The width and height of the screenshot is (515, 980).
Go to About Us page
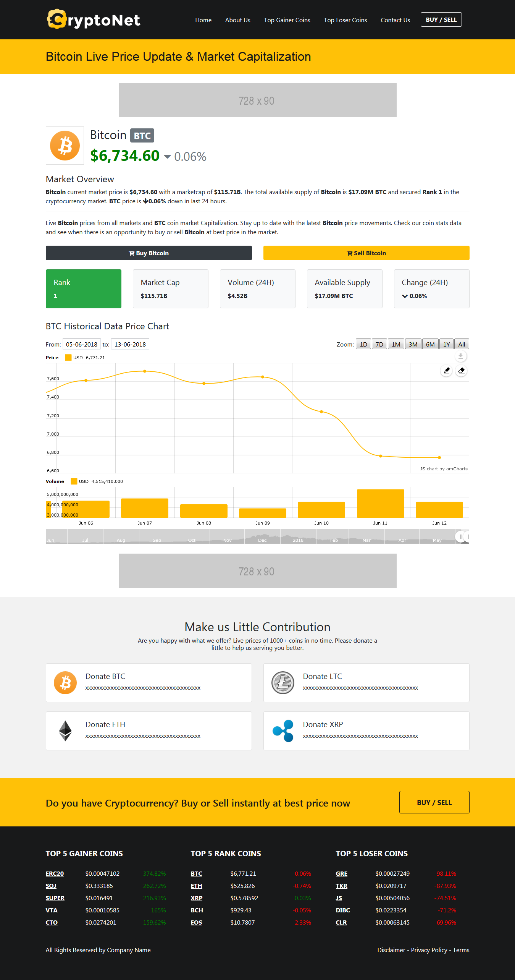pyautogui.click(x=237, y=20)
